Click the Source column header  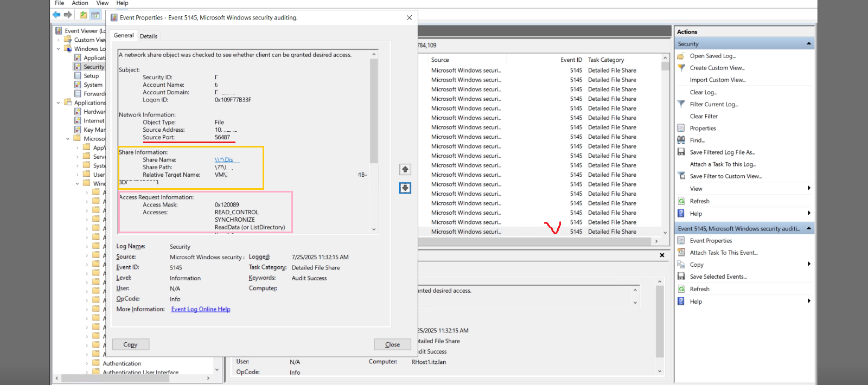click(x=440, y=60)
